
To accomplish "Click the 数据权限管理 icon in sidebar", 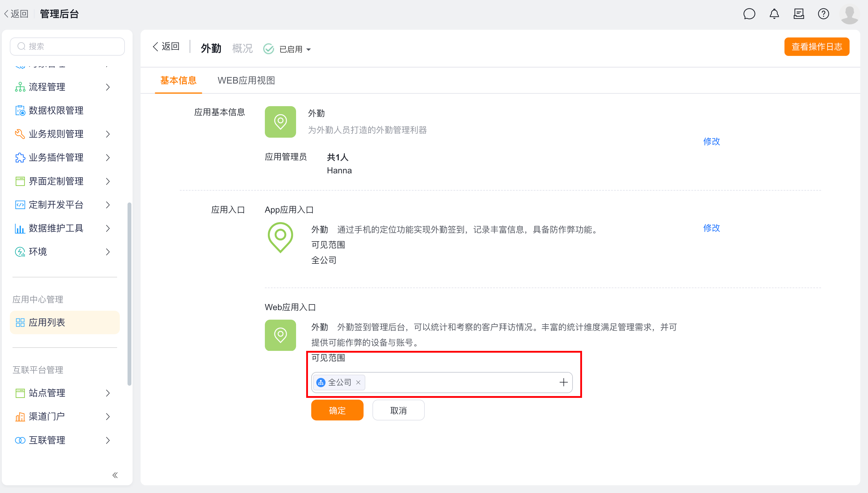I will [20, 110].
